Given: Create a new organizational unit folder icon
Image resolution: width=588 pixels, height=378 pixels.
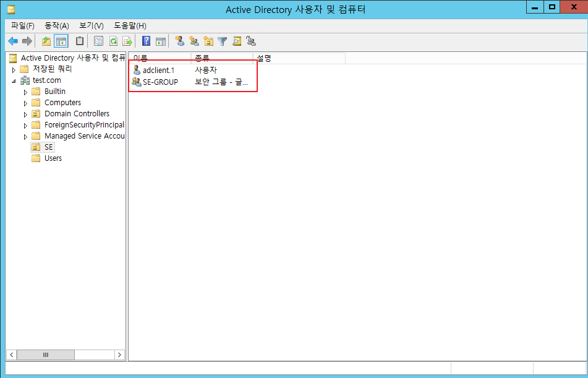Looking at the screenshot, I should click(208, 41).
